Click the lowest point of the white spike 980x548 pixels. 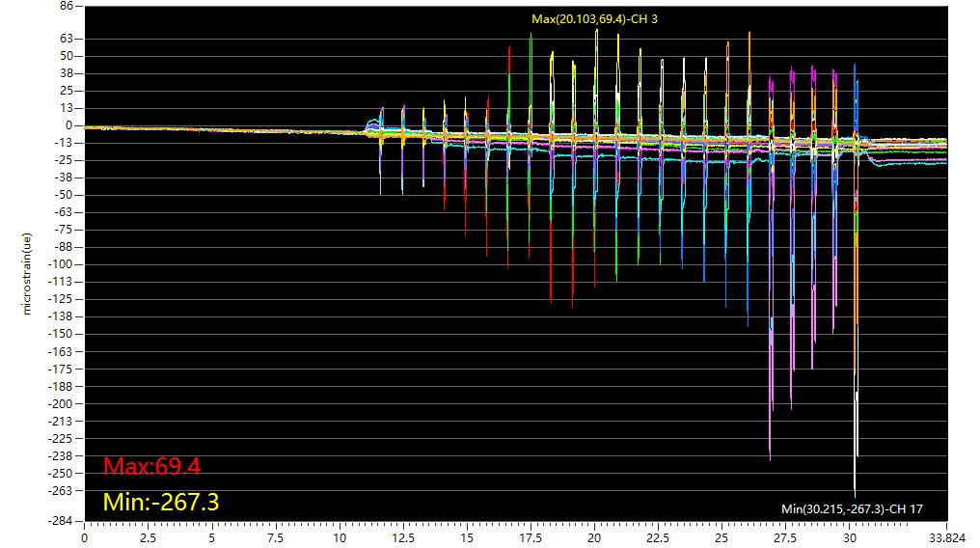click(855, 494)
